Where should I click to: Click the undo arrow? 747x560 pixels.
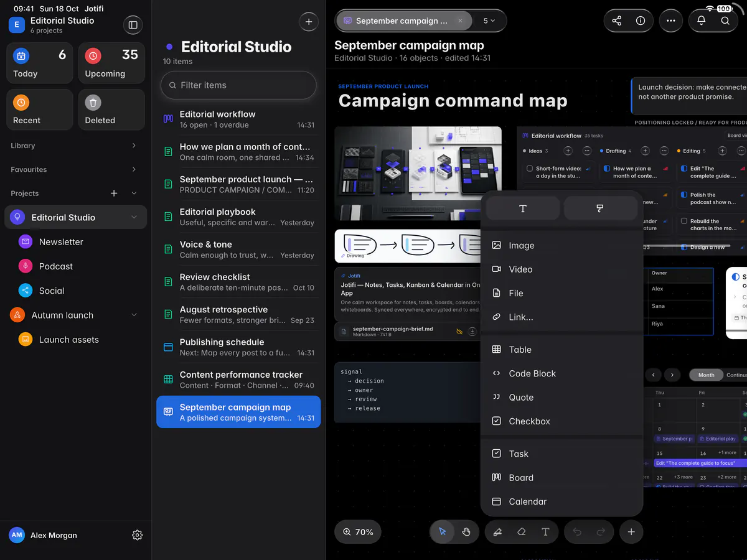click(577, 532)
